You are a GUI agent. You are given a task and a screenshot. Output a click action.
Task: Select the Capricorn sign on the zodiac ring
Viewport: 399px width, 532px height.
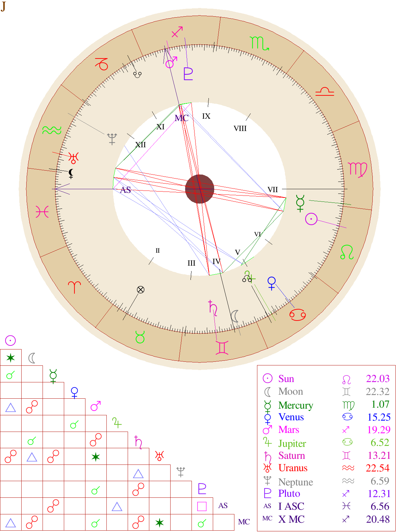[x=102, y=64]
